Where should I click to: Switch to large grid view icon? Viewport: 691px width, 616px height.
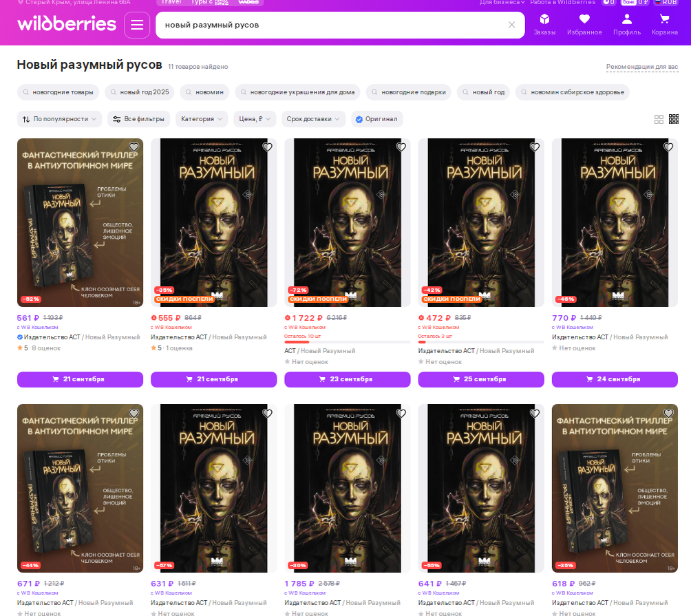pos(659,119)
